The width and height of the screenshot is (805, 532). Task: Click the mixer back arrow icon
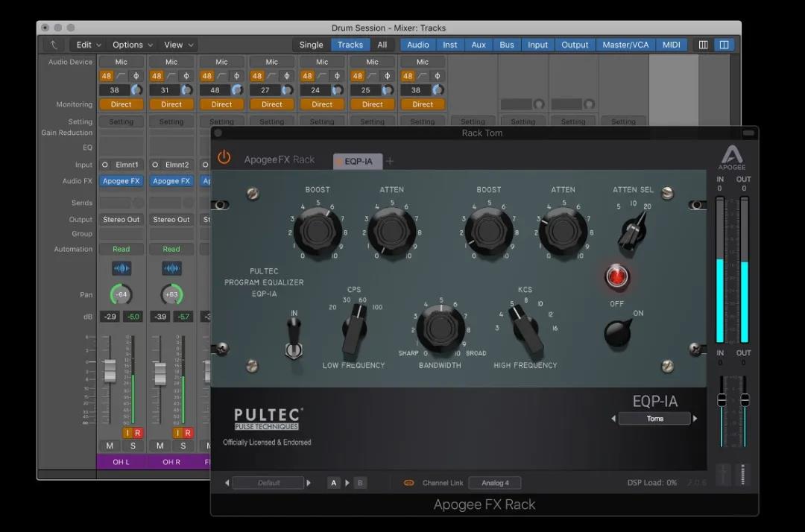point(54,45)
